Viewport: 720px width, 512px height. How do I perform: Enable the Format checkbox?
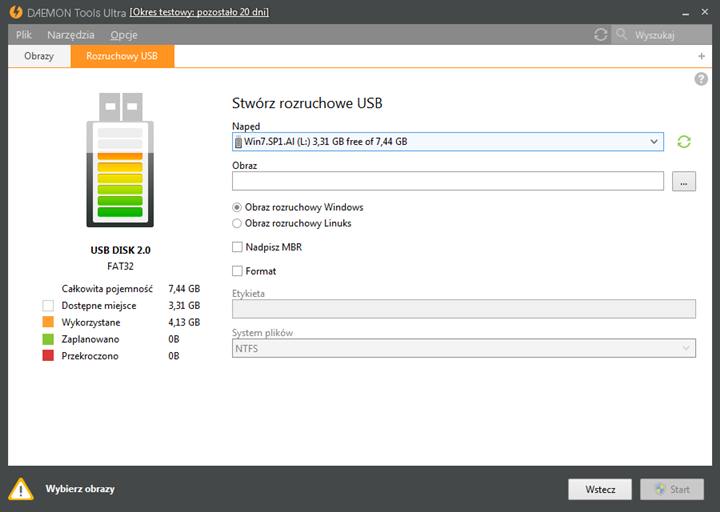click(237, 271)
